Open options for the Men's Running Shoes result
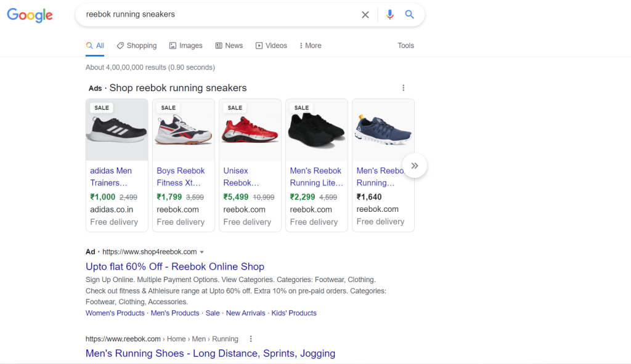This screenshot has width=631, height=364. coord(251,339)
